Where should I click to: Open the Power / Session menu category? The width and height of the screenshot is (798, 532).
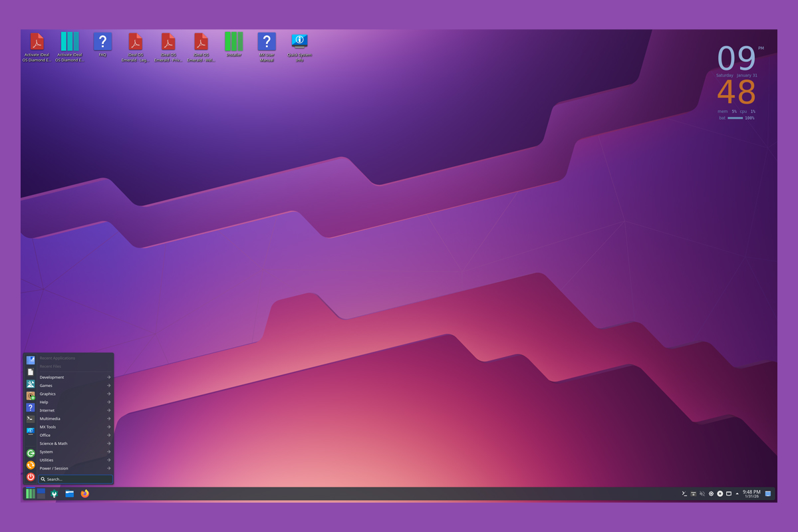[x=75, y=468]
